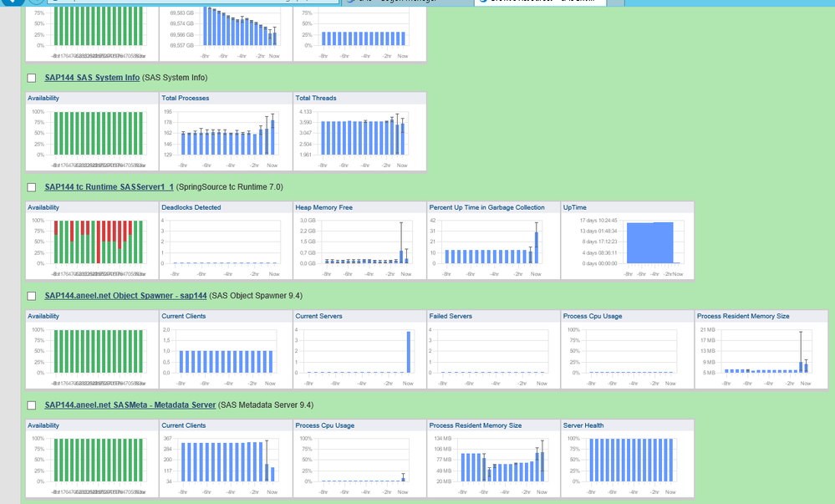Tick the SAP144 tc Runtime SASServer1_1 checkbox
Viewport: 835px width, 504px height.
[32, 187]
